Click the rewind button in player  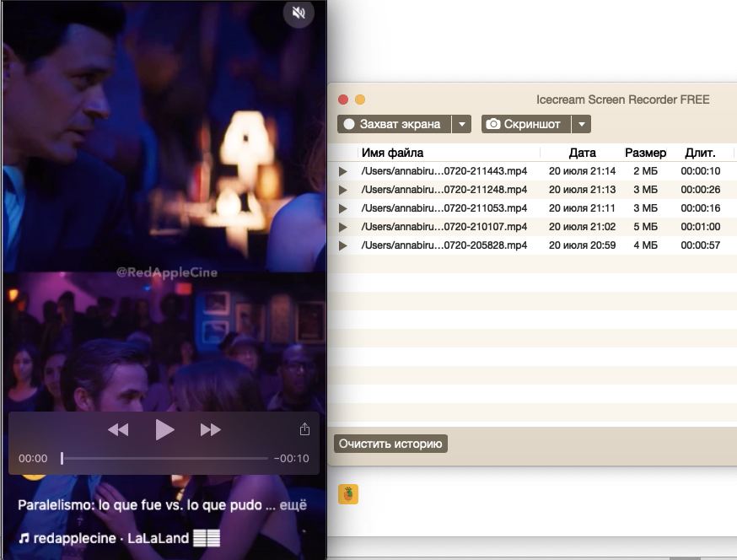click(x=118, y=430)
